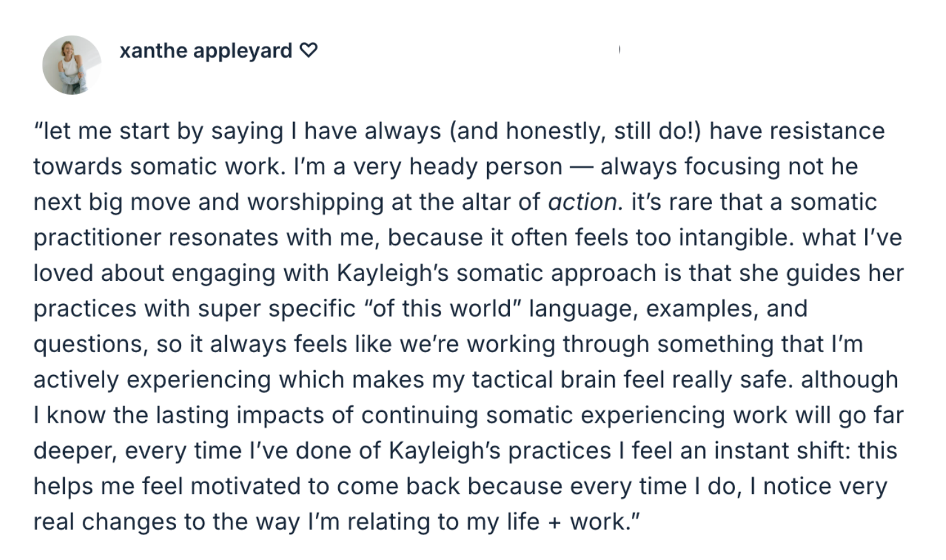Click the parenthetical "(and honestly, still do!)"
The width and height of the screenshot is (946, 560).
[x=575, y=131]
